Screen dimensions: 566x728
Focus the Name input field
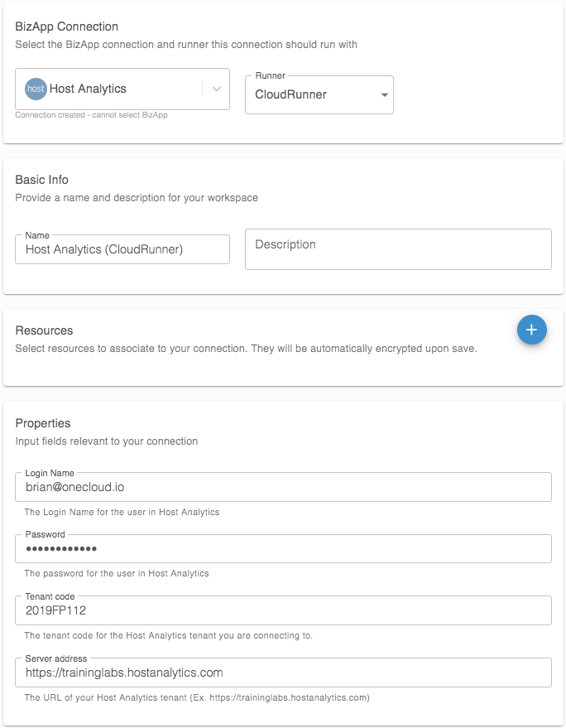(x=122, y=249)
